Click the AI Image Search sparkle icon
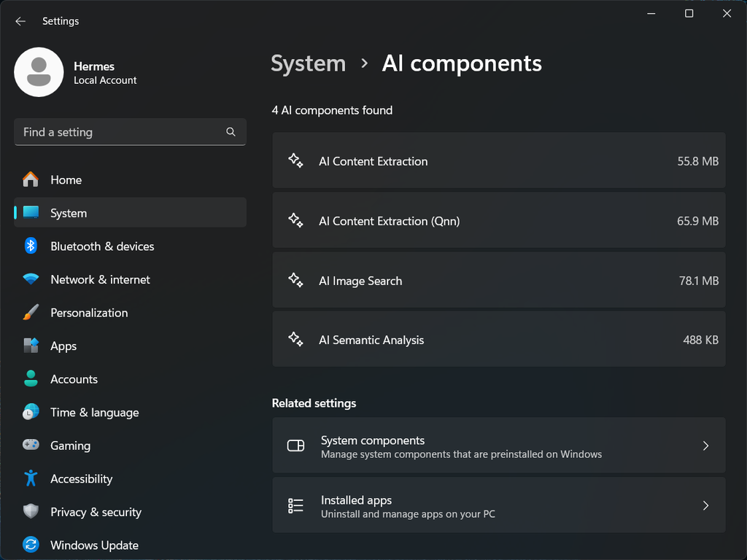 coord(295,280)
